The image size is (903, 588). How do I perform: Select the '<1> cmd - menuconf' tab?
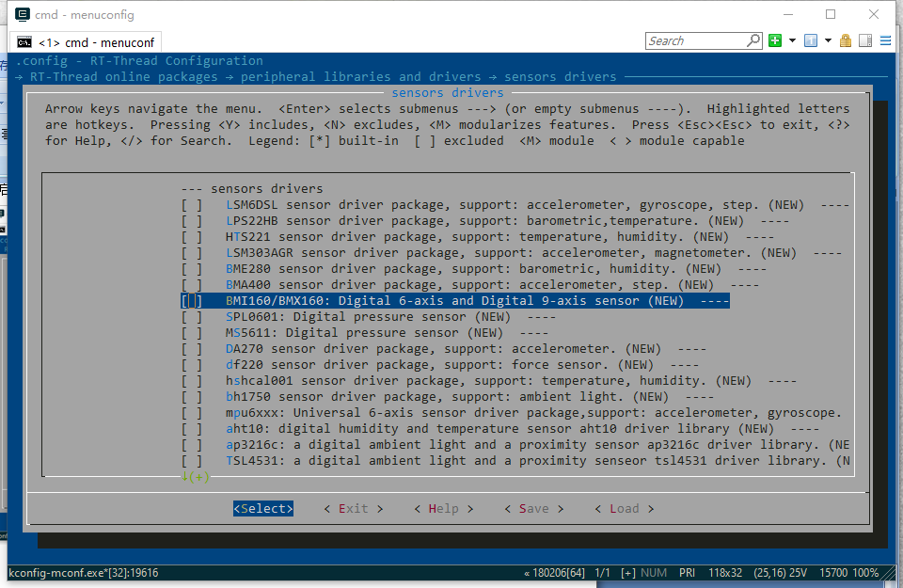coord(86,42)
